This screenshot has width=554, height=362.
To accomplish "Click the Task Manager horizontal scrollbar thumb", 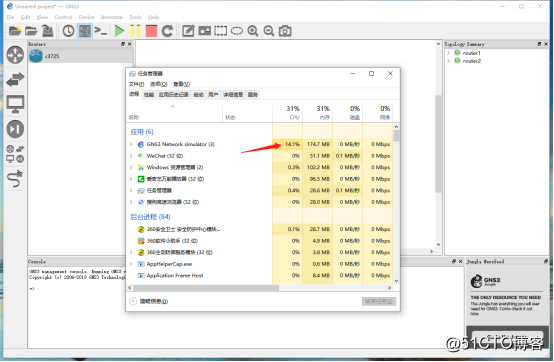I will 206,288.
